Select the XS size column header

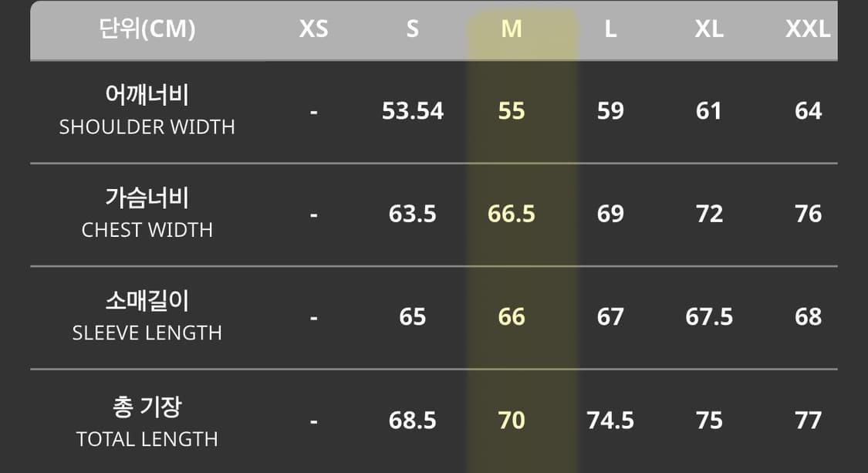(313, 29)
